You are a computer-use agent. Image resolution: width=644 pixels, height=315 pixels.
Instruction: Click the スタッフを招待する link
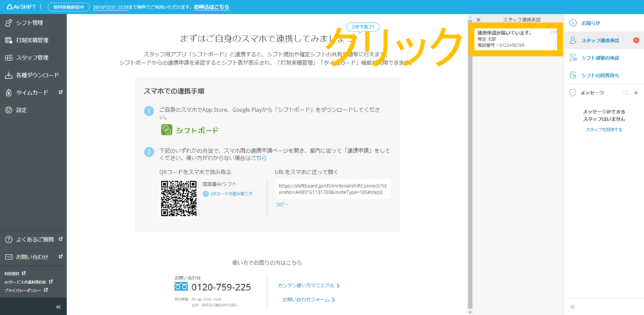pyautogui.click(x=604, y=129)
